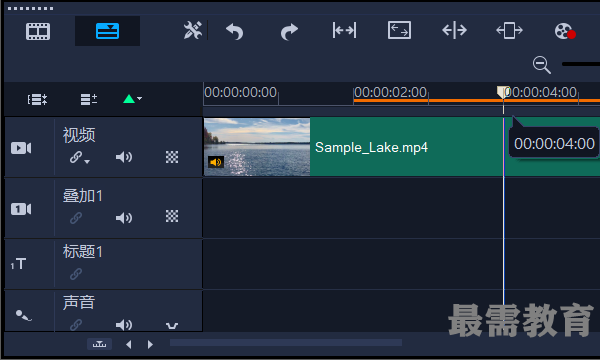
Task: Undo the last action
Action: pos(234,31)
